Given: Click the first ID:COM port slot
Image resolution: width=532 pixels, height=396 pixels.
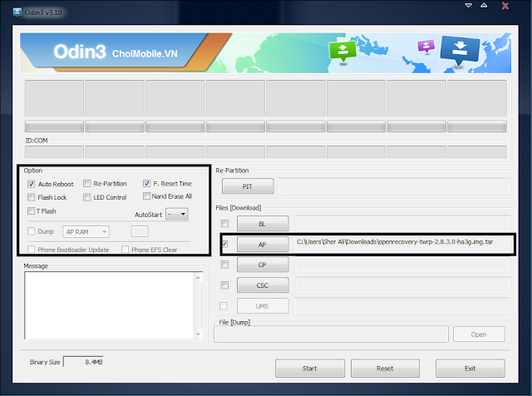Looking at the screenshot, I should point(54,151).
